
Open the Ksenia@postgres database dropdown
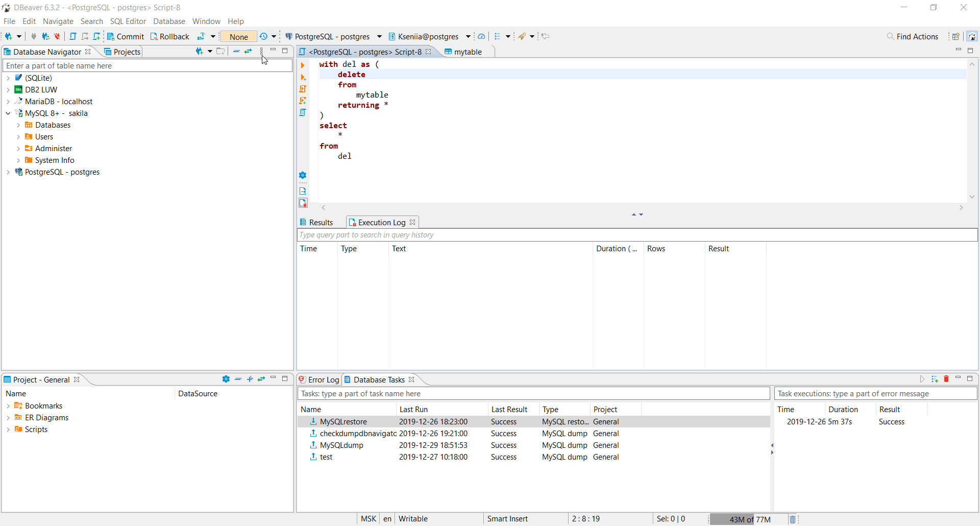pos(468,36)
